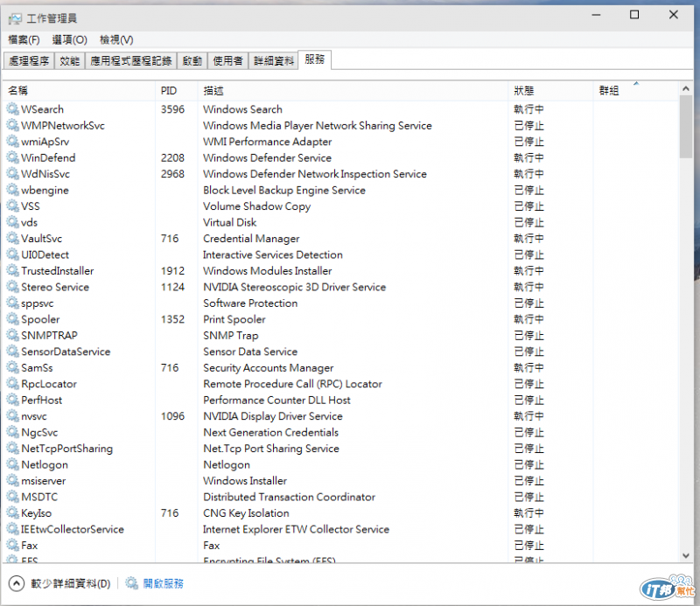Viewport: 700px width, 606px height.
Task: Click the gear icon beside WinDefend
Action: point(12,157)
